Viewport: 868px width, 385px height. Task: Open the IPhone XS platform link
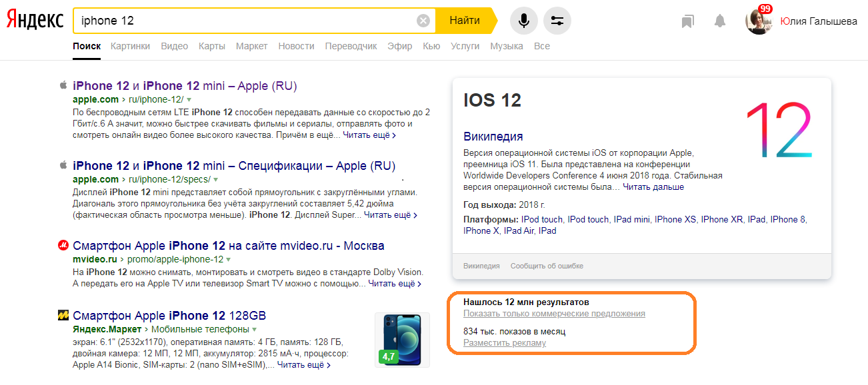click(675, 219)
